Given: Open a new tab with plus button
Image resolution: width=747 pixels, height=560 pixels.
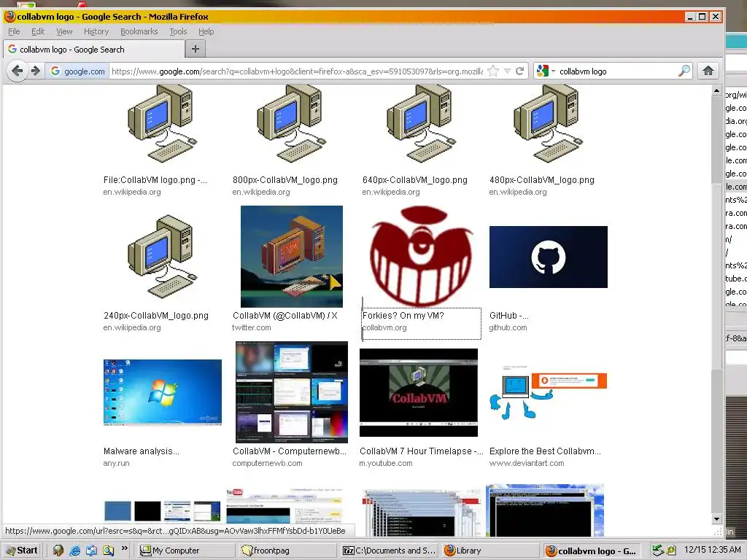Looking at the screenshot, I should coord(196,49).
